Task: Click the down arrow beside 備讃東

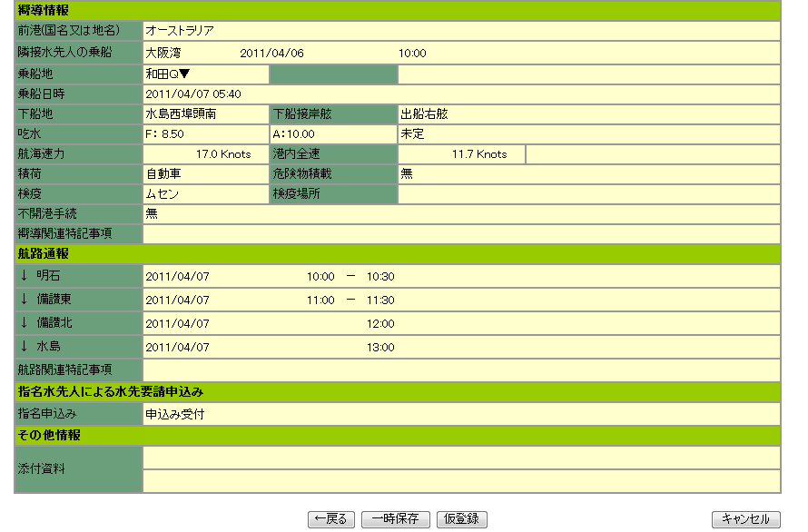Action: [25, 300]
